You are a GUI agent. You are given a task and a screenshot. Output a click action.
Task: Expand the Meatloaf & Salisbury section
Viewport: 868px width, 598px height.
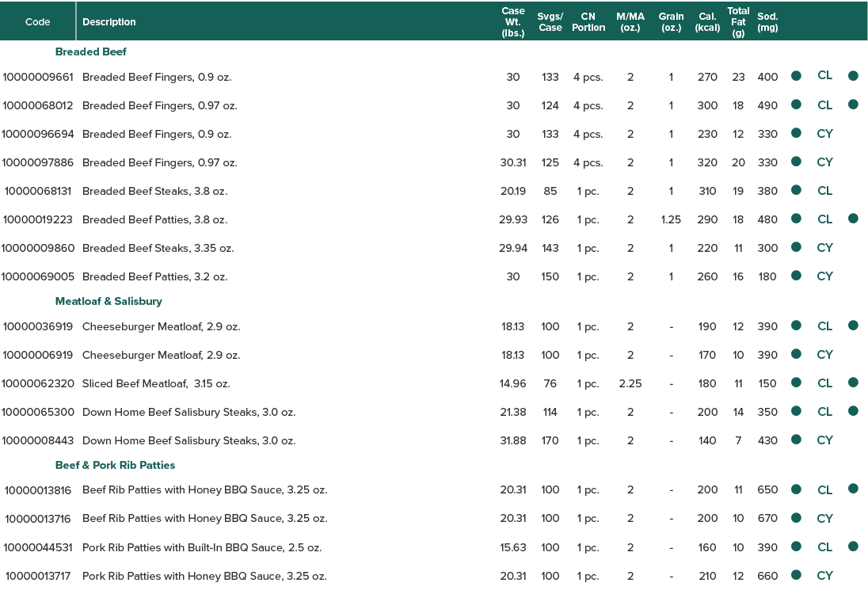(x=109, y=301)
